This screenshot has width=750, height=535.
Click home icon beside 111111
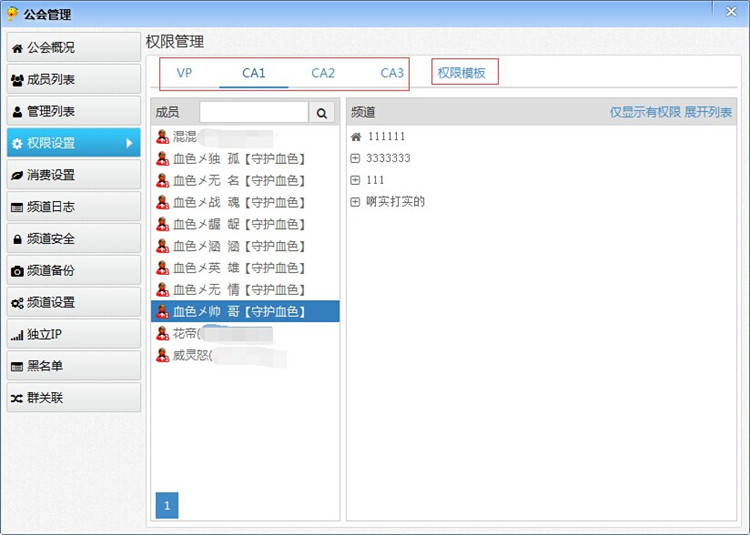click(356, 137)
